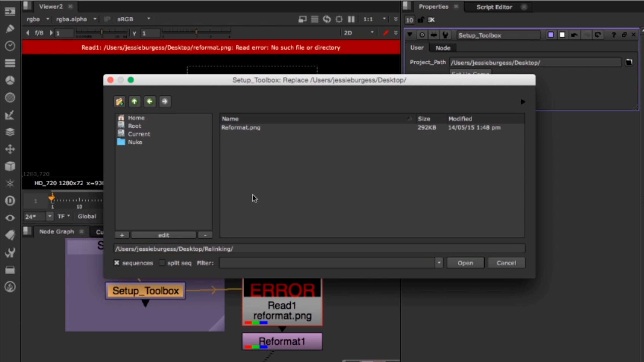Toggle the Y gamma button in viewer
The image size is (644, 362).
pos(134,34)
